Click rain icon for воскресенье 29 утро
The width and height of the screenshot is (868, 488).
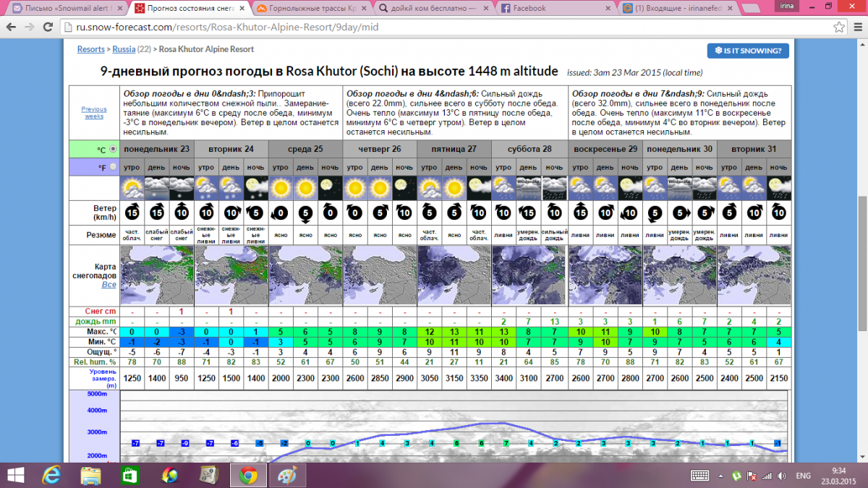pos(581,189)
